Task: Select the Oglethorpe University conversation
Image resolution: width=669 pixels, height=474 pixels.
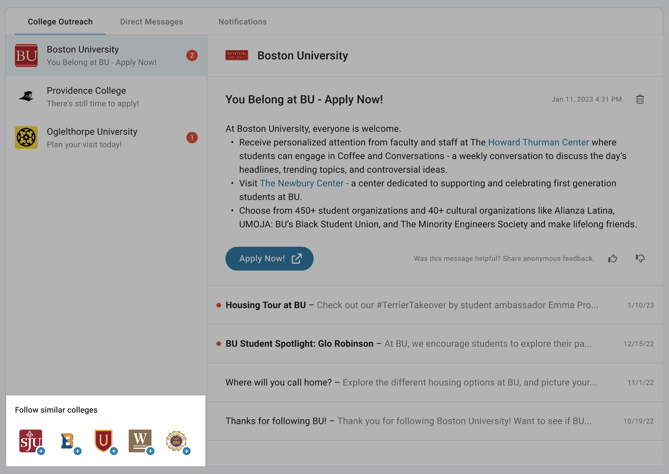Action: tap(106, 137)
